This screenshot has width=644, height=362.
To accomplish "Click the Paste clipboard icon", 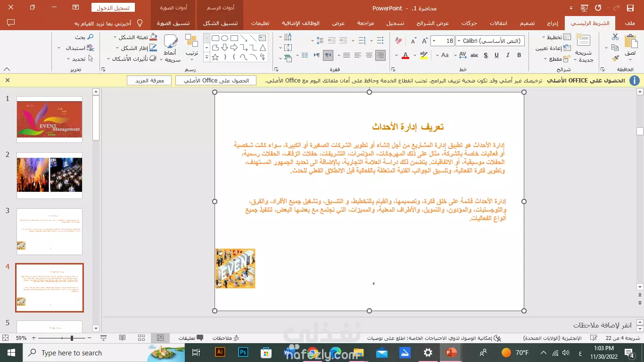I will [x=630, y=42].
